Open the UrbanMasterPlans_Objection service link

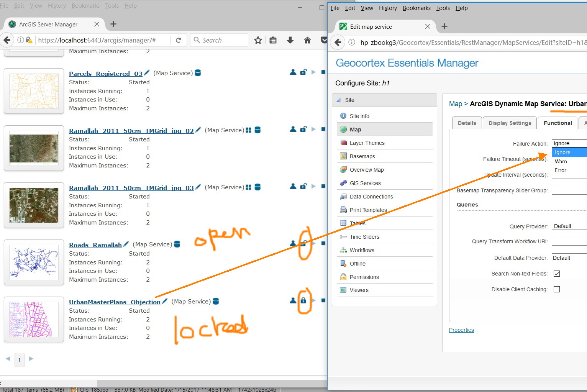click(x=115, y=302)
